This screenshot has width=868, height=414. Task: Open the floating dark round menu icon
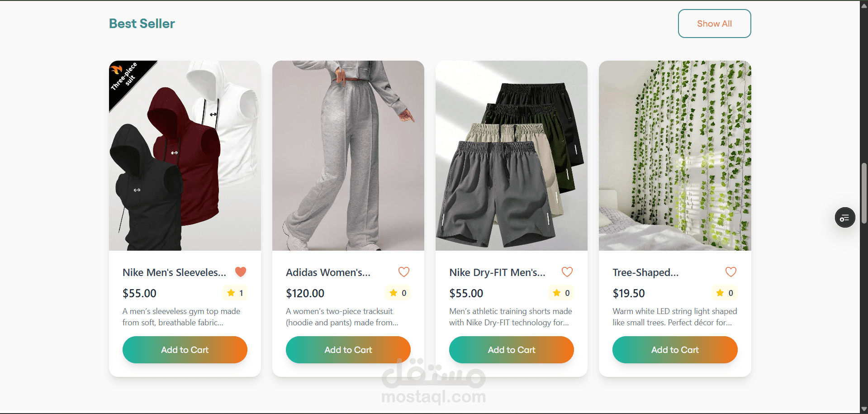pyautogui.click(x=845, y=218)
